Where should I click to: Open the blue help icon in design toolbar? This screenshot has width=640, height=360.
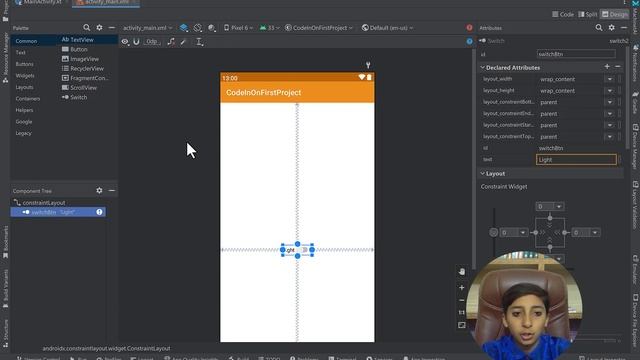coord(469,41)
